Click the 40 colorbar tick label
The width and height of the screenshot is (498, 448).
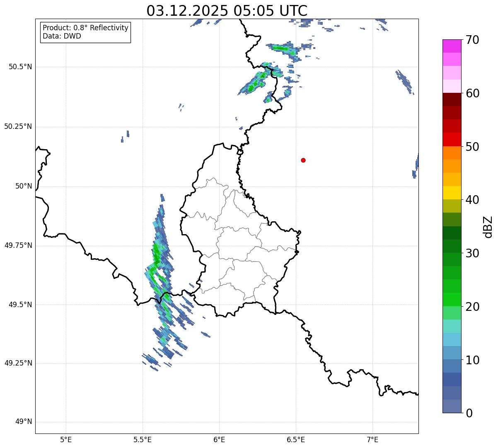(472, 200)
